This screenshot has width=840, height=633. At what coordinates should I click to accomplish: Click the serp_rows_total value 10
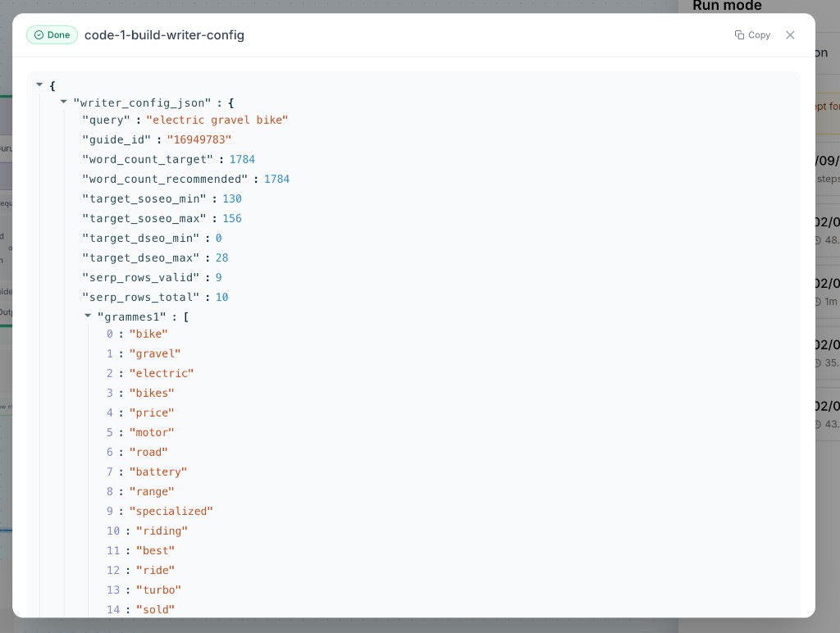coord(221,297)
